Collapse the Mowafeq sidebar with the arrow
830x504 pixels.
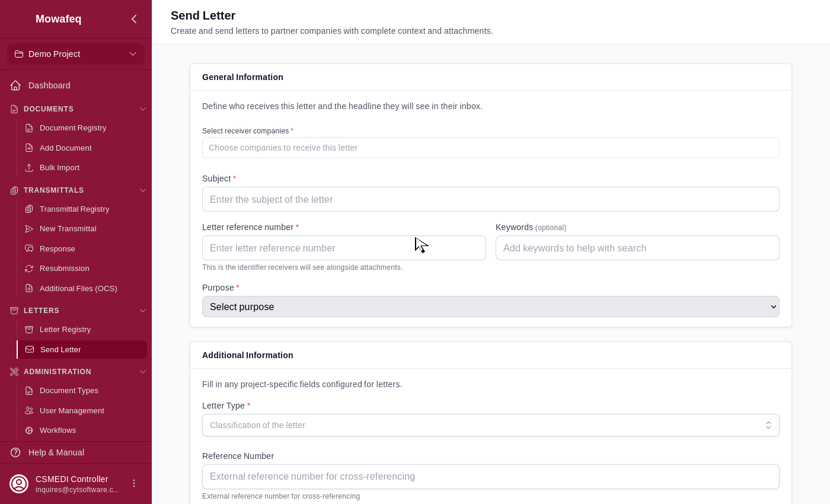click(x=134, y=19)
